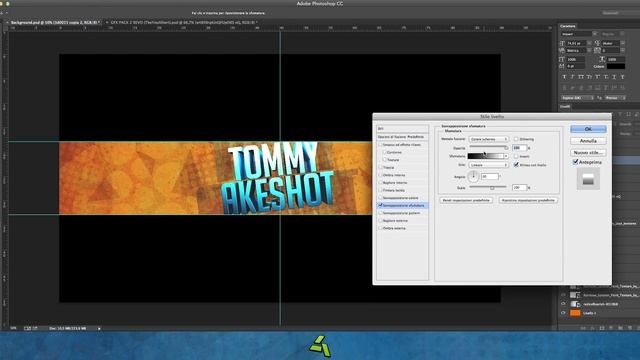Select the Carattere panel tab

click(568, 26)
